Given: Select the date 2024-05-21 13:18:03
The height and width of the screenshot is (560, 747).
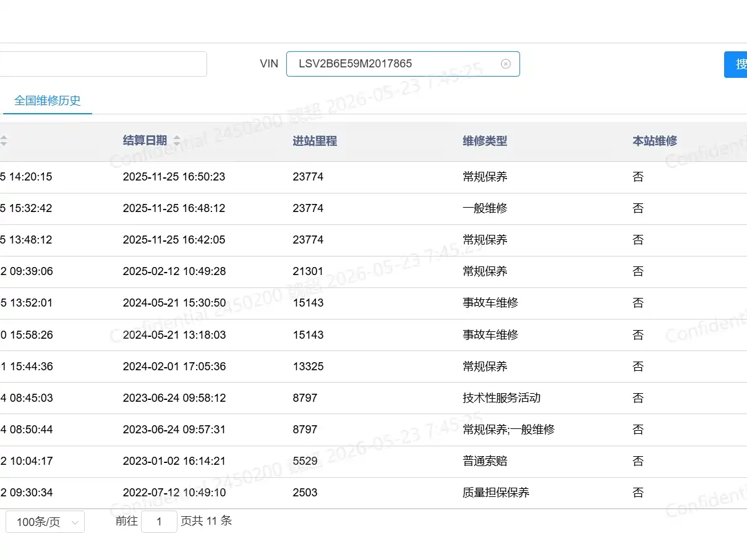Looking at the screenshot, I should tap(174, 335).
